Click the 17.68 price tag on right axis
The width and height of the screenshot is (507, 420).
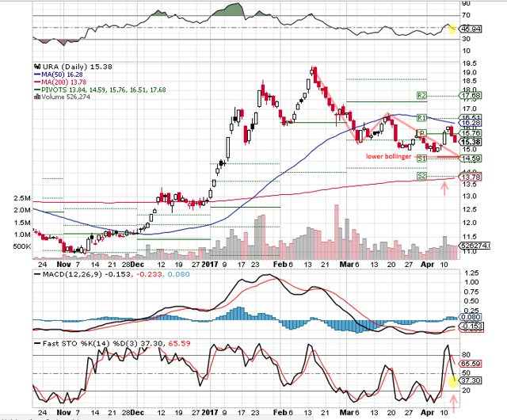click(x=471, y=95)
